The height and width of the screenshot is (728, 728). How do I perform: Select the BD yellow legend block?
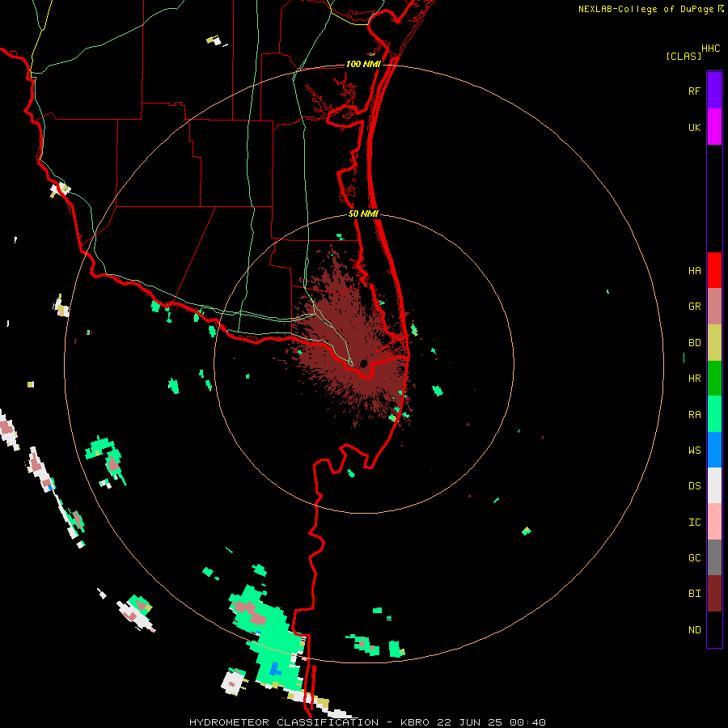(x=714, y=343)
